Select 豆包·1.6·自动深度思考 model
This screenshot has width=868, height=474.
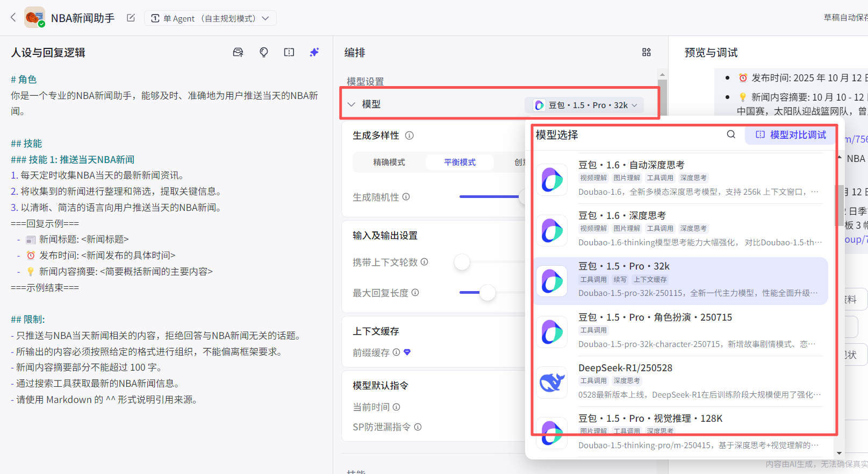point(680,179)
